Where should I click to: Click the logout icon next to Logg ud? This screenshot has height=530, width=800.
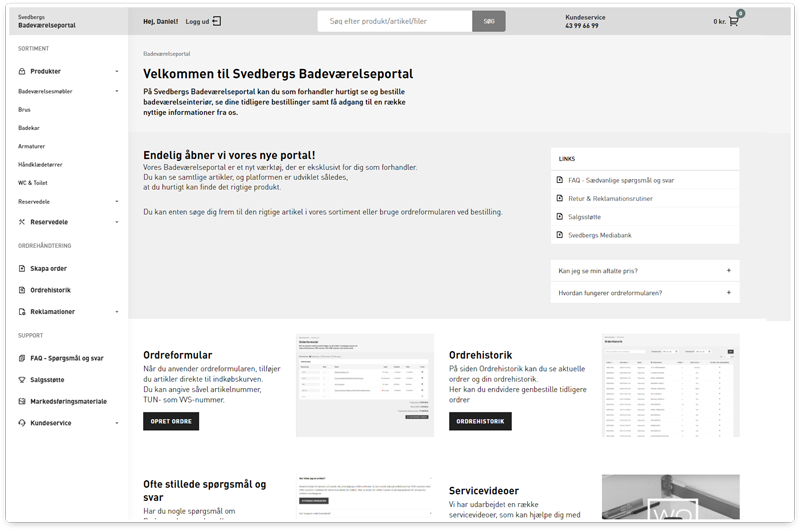[217, 21]
